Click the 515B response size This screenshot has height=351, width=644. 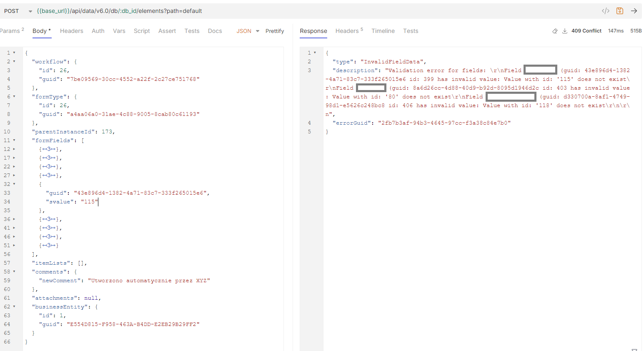[x=636, y=31]
